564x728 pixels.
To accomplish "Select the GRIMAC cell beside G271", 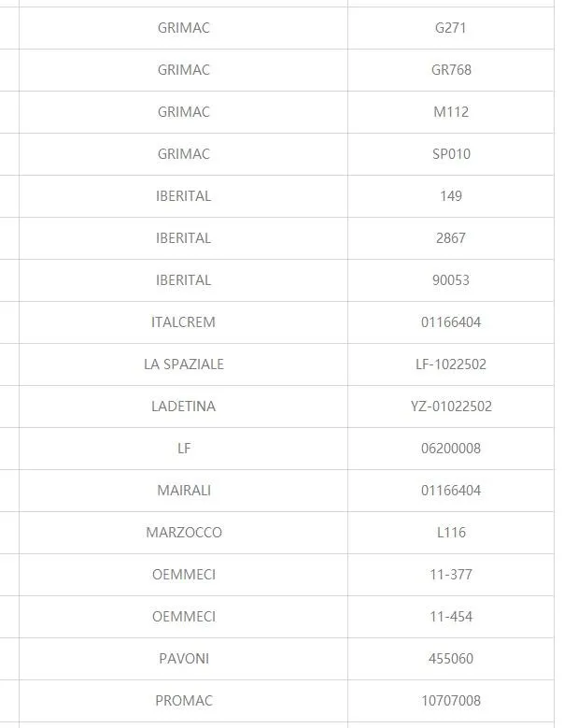I will click(183, 28).
